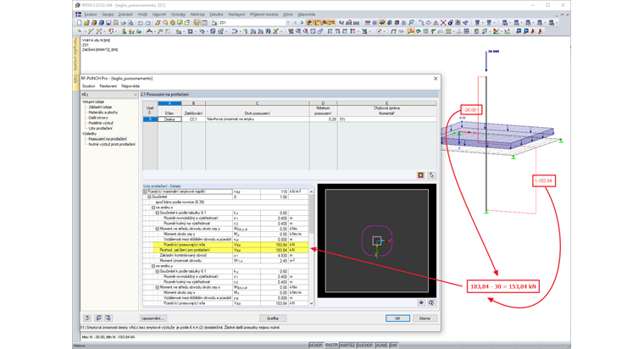The image size is (644, 349).
Task: Click the export icon below results table
Action: [430, 175]
